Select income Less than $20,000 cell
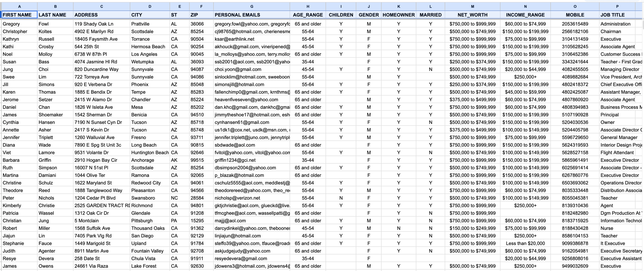This screenshot has width=644, height=271. [x=525, y=243]
